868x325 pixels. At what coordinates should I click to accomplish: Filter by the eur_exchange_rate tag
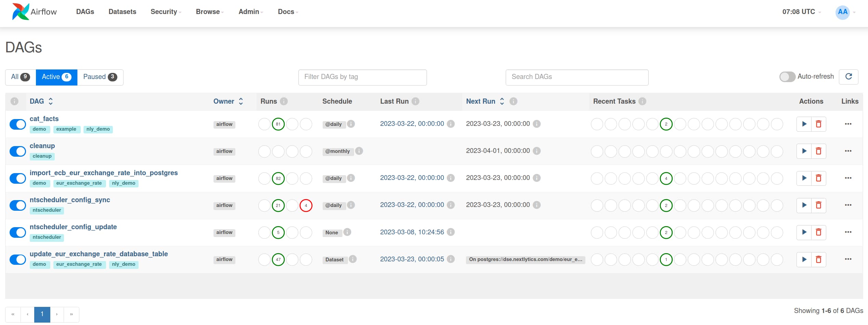[79, 183]
